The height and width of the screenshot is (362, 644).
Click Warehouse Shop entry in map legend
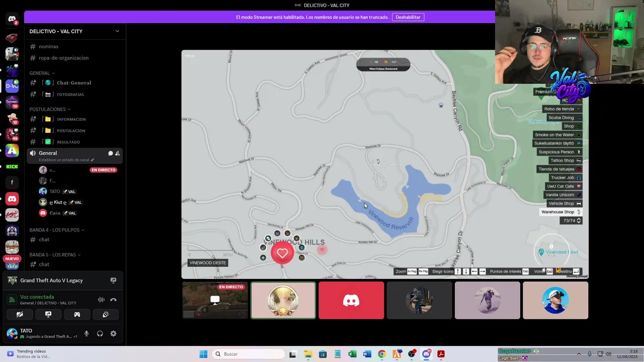[x=560, y=212]
